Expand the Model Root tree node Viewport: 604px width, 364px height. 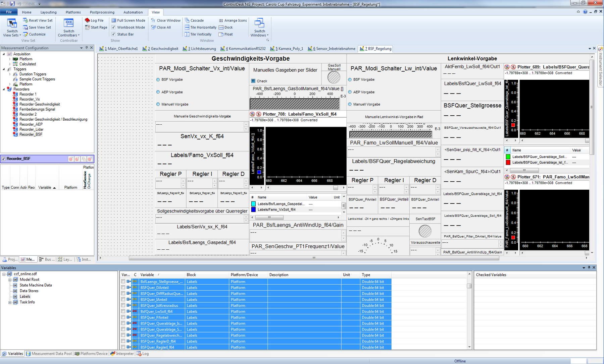[x=10, y=280]
